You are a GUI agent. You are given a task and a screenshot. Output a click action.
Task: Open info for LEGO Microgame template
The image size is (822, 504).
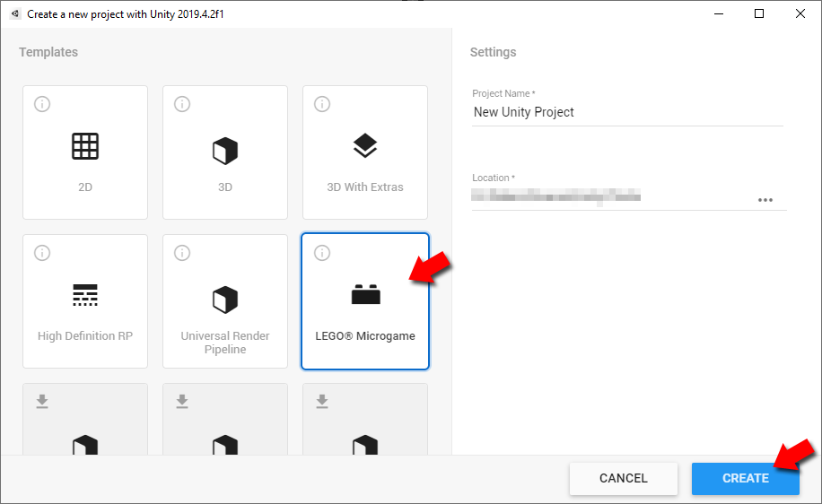pos(322,253)
